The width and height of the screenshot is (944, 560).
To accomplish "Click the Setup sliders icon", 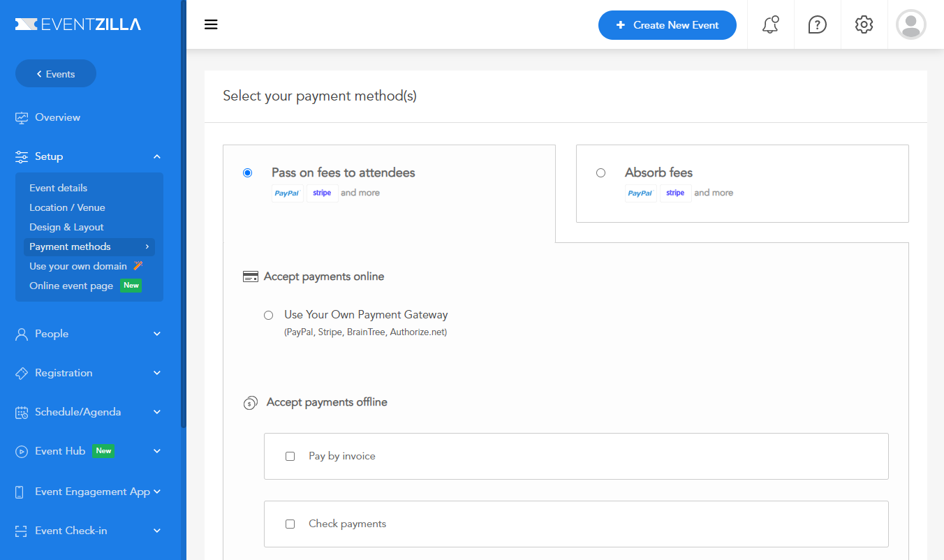I will click(x=22, y=156).
